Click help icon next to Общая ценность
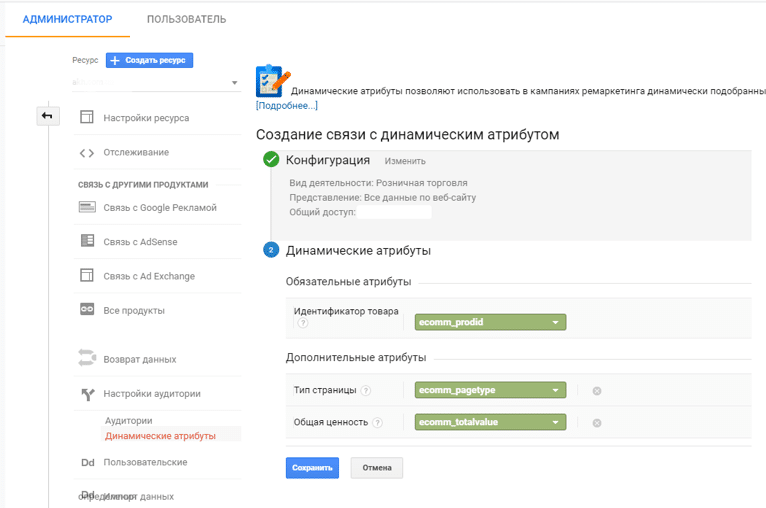Screen dimensions: 766x508 point(377,423)
